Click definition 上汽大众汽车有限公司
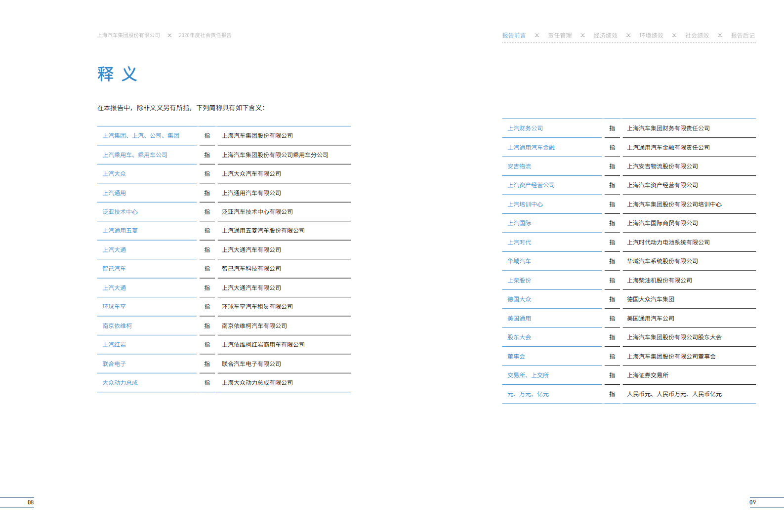This screenshot has width=784, height=532. pos(251,174)
